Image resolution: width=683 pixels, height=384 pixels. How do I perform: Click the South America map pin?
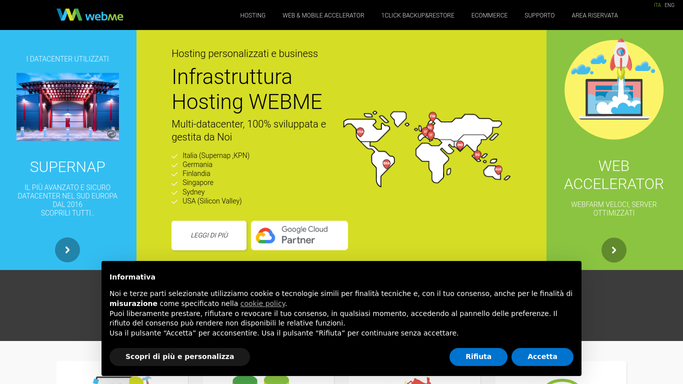[x=386, y=164]
